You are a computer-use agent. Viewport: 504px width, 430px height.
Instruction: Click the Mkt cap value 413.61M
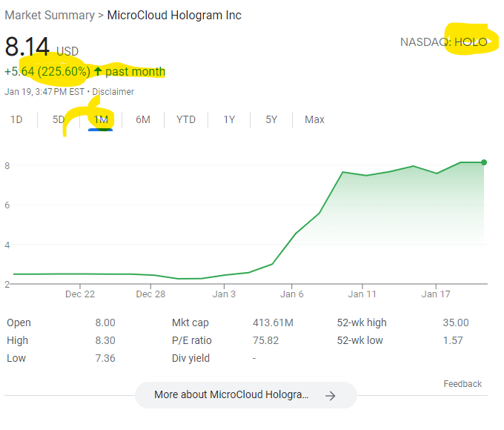coord(273,322)
